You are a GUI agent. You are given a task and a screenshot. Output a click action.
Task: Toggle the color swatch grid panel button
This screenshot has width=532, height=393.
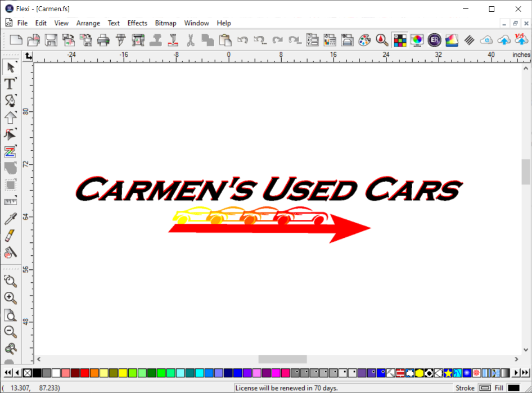click(x=399, y=40)
